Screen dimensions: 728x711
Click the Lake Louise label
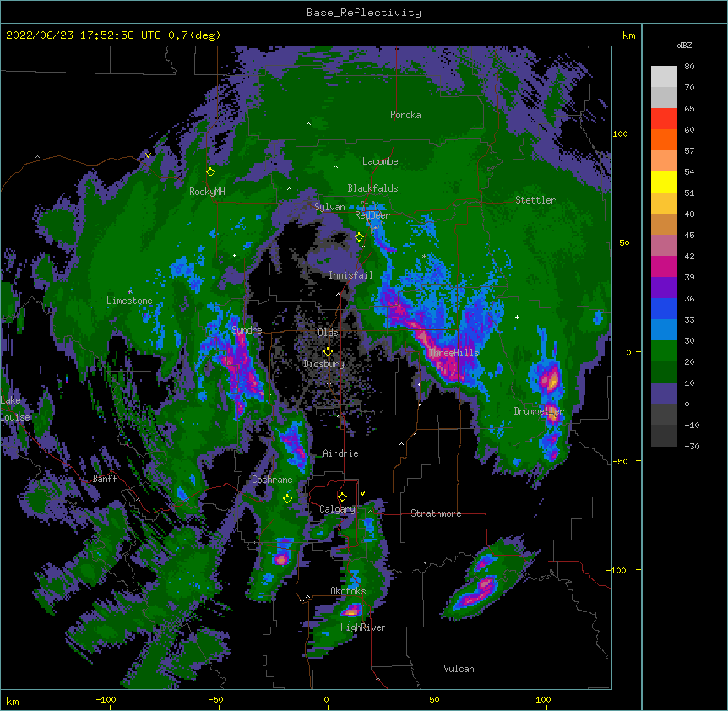14,409
